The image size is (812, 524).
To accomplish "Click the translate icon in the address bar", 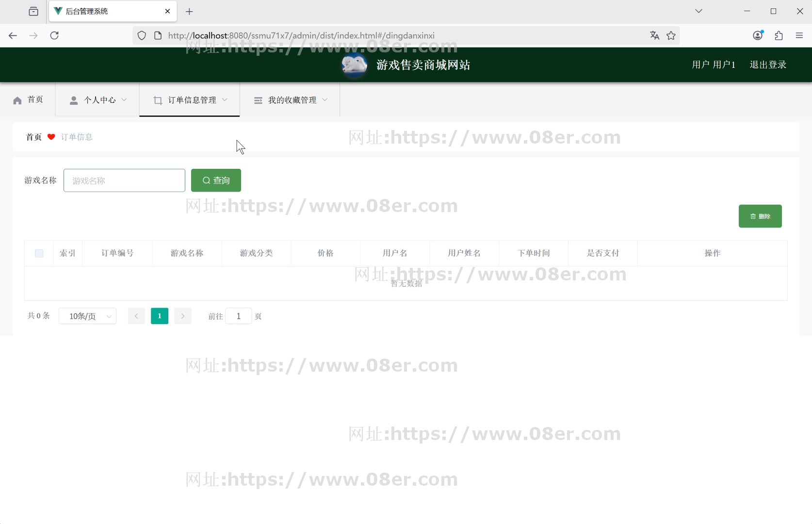I will [654, 35].
